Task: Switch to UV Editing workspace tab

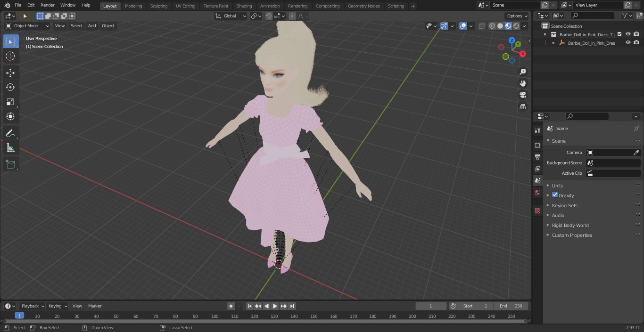Action: pos(185,6)
